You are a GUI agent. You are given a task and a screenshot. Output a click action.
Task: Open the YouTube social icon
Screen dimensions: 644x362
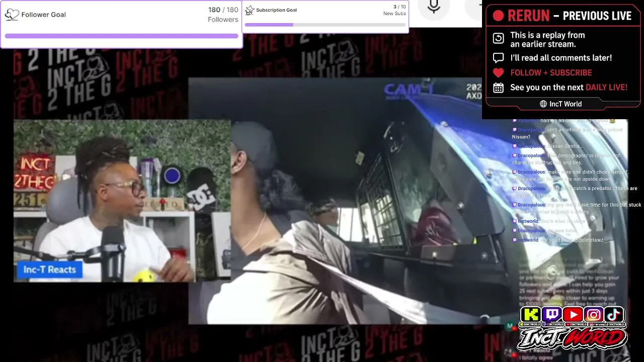pyautogui.click(x=573, y=315)
